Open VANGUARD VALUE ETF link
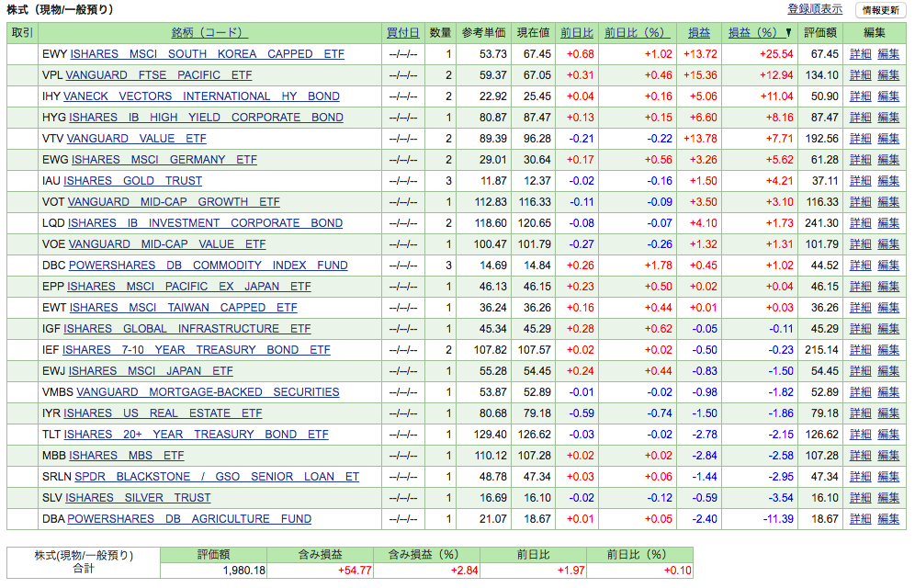 [x=137, y=138]
